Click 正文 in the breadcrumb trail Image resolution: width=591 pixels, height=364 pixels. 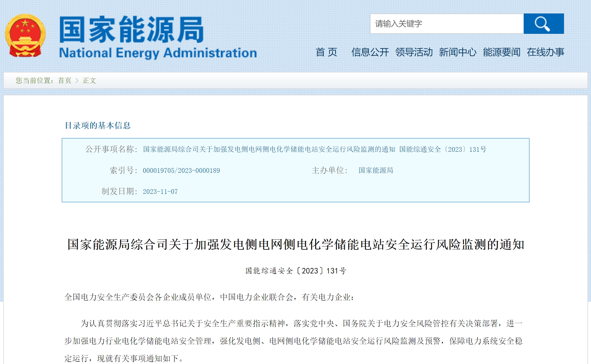89,80
